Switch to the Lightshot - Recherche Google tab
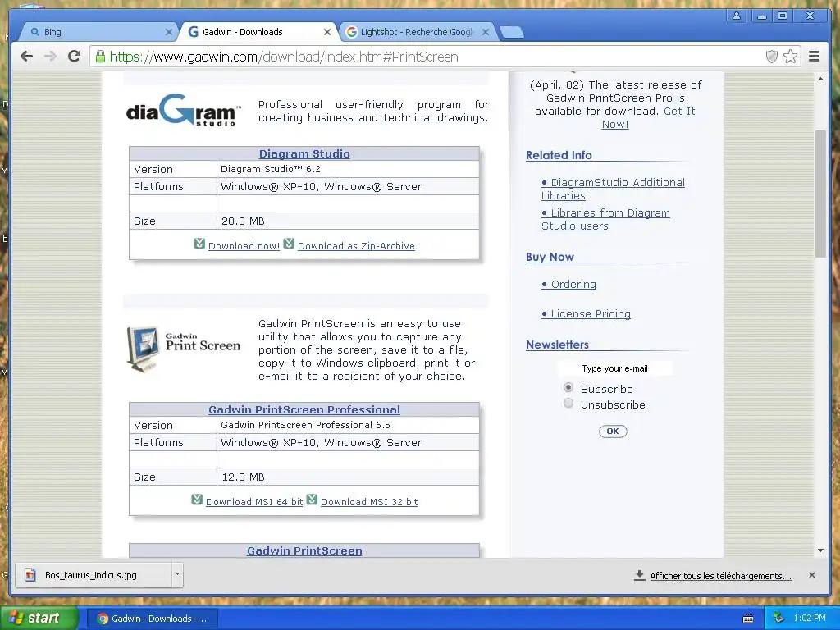 (418, 32)
